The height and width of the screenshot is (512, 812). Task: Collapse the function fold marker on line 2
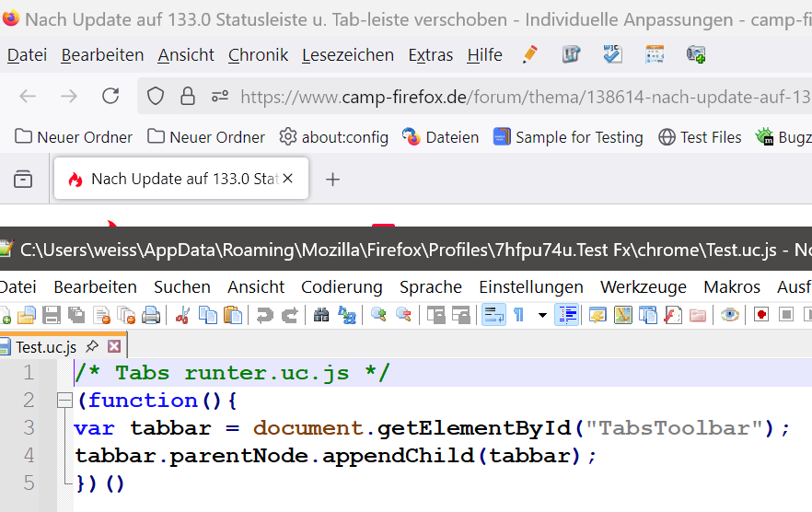64,400
